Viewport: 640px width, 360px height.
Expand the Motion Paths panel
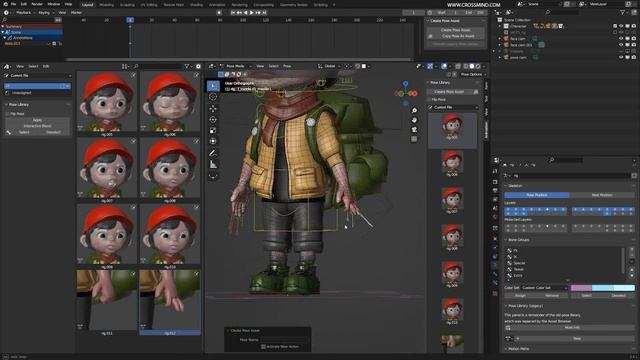[506, 349]
